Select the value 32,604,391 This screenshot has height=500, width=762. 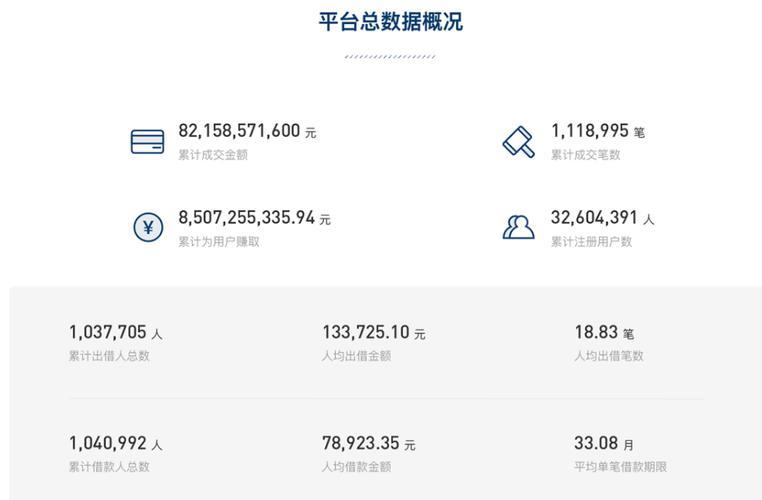[x=594, y=217]
